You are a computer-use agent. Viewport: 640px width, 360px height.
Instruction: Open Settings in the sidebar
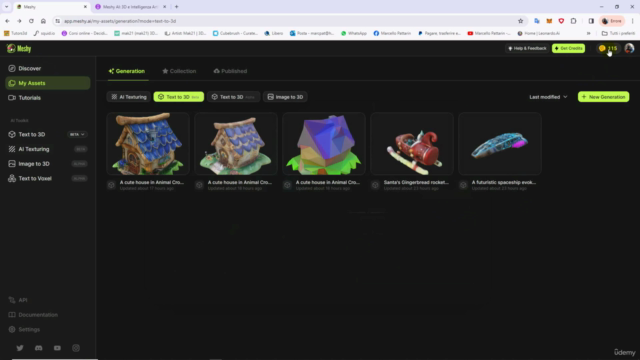click(x=24, y=329)
